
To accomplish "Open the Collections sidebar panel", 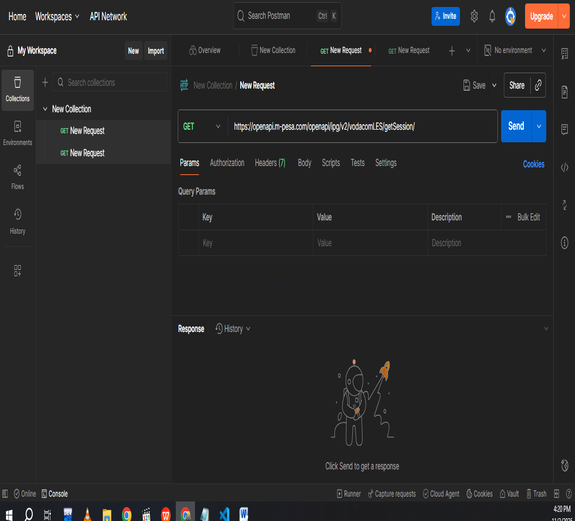I will 17,89.
